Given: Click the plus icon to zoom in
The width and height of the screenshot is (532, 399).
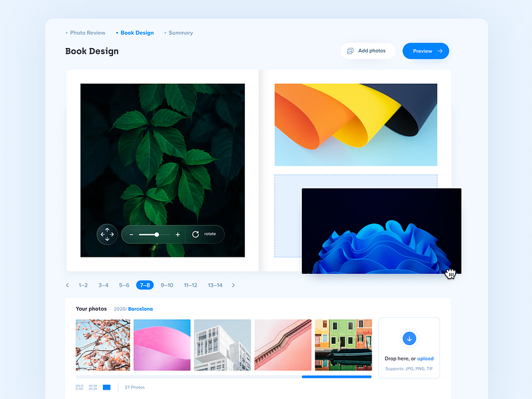Looking at the screenshot, I should point(178,234).
